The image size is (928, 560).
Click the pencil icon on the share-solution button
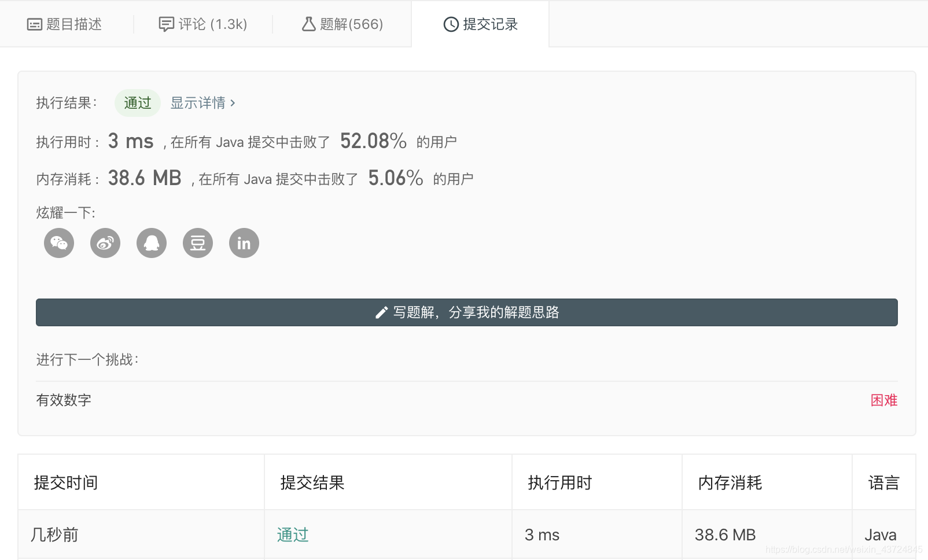point(381,312)
